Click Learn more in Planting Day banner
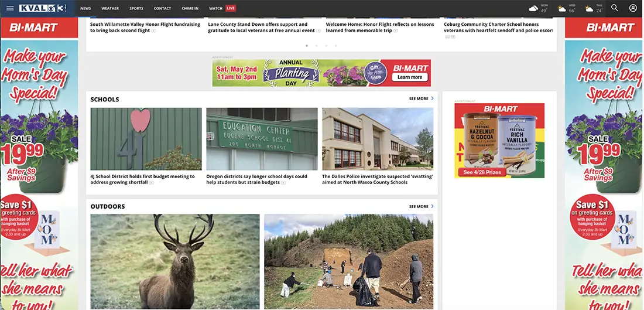Image resolution: width=644 pixels, height=310 pixels. pos(410,77)
